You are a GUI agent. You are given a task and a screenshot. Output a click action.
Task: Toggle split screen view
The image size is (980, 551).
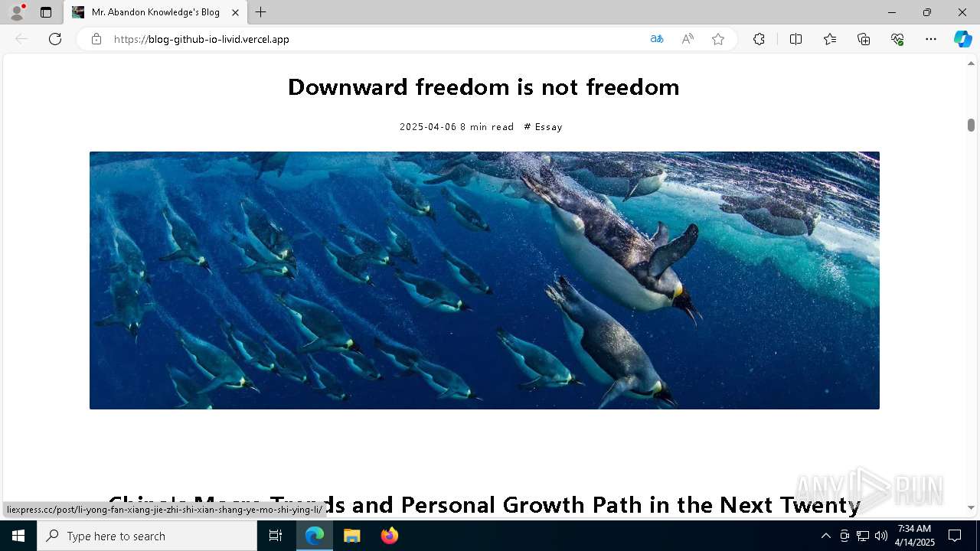coord(795,39)
